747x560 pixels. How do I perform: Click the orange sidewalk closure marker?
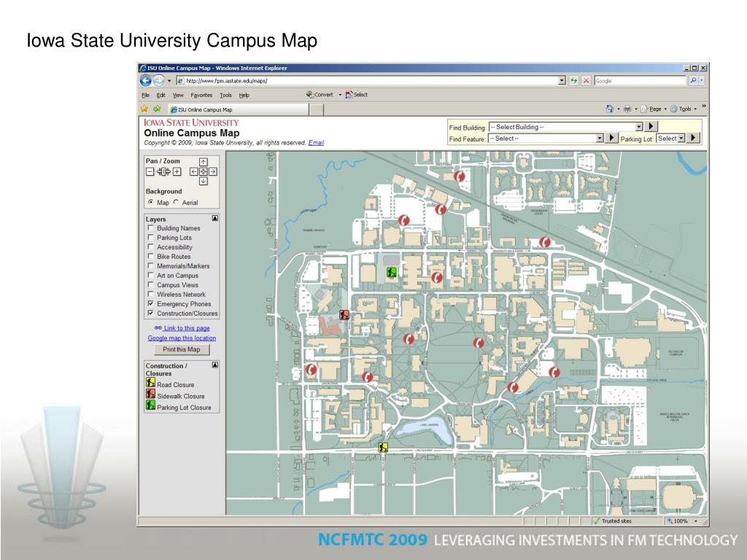[x=344, y=315]
